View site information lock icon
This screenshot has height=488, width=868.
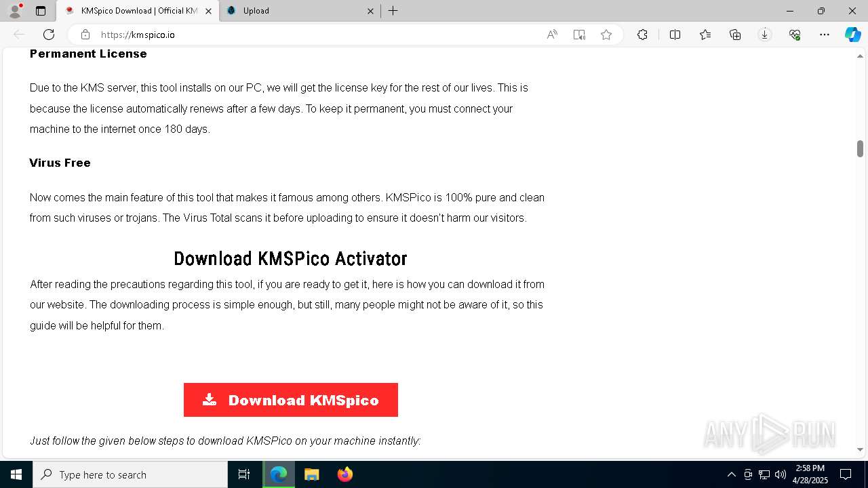click(x=85, y=35)
